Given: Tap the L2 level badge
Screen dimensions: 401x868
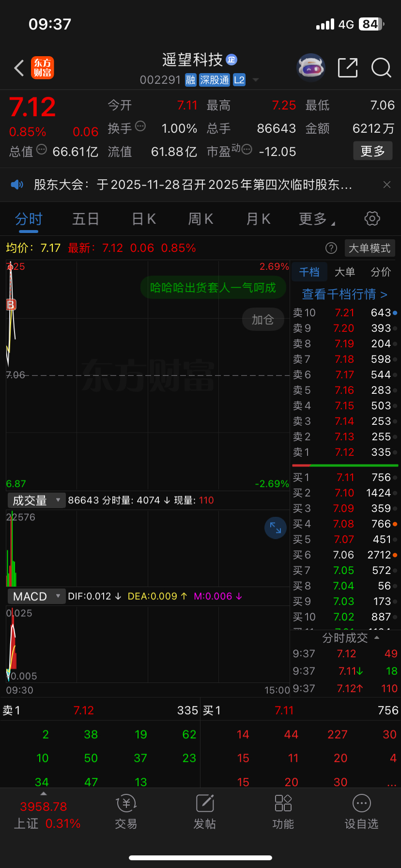Looking at the screenshot, I should 239,80.
